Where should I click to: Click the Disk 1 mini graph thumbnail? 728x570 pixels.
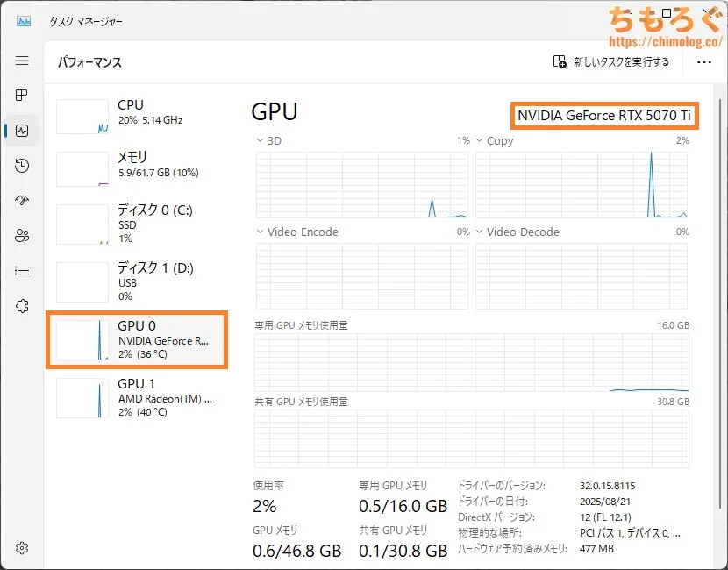click(x=82, y=282)
